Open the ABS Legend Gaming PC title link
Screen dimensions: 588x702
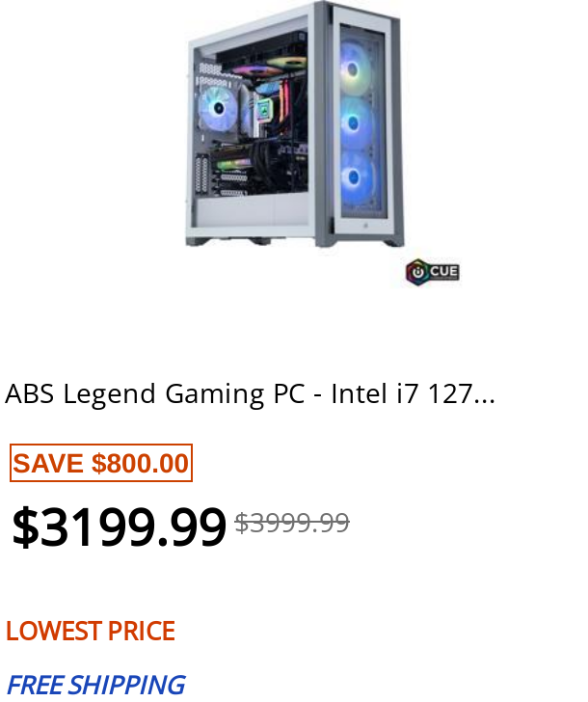coord(250,394)
